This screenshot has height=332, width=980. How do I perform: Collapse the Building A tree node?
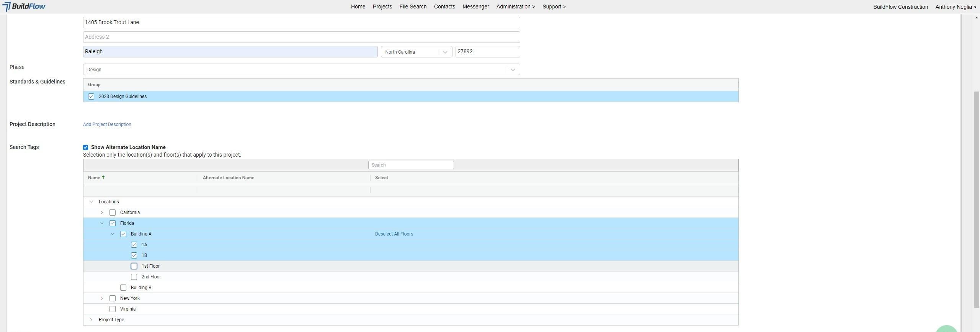(x=113, y=234)
